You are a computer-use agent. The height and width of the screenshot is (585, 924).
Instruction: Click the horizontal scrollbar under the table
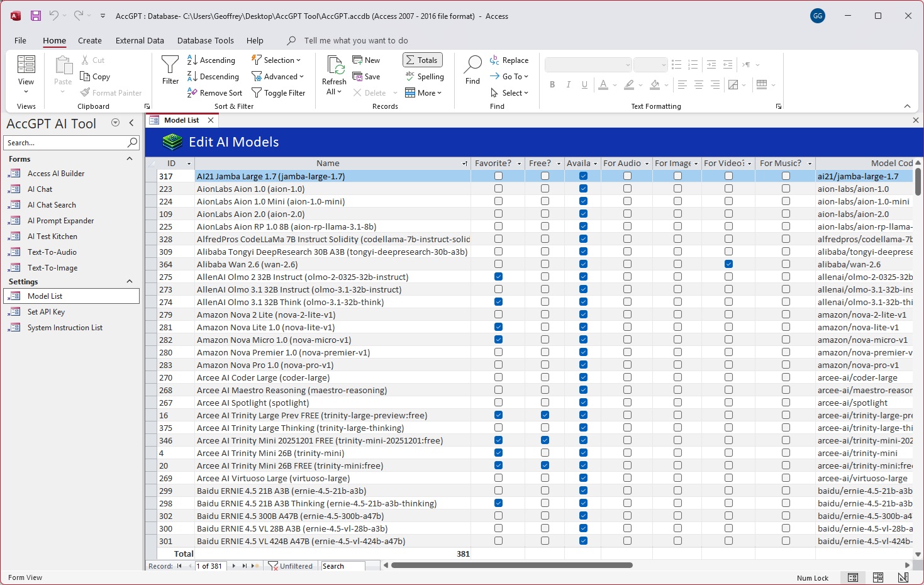pyautogui.click(x=511, y=565)
